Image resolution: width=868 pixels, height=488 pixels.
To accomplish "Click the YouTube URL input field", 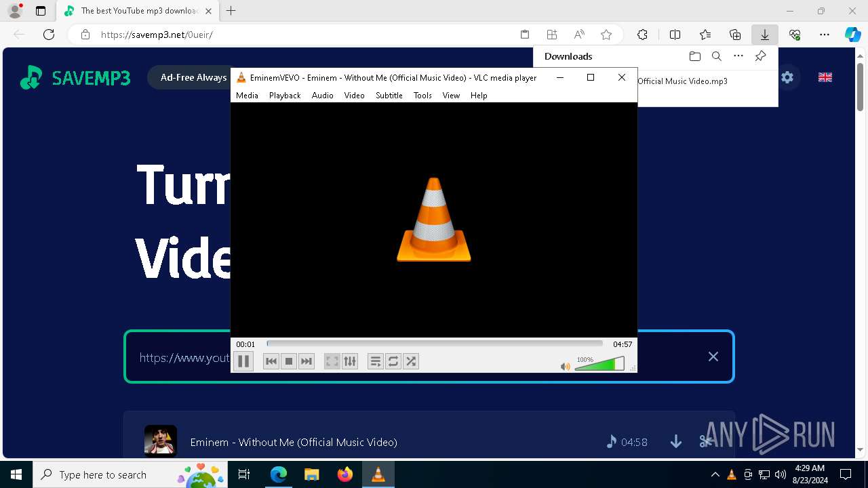I will (429, 357).
